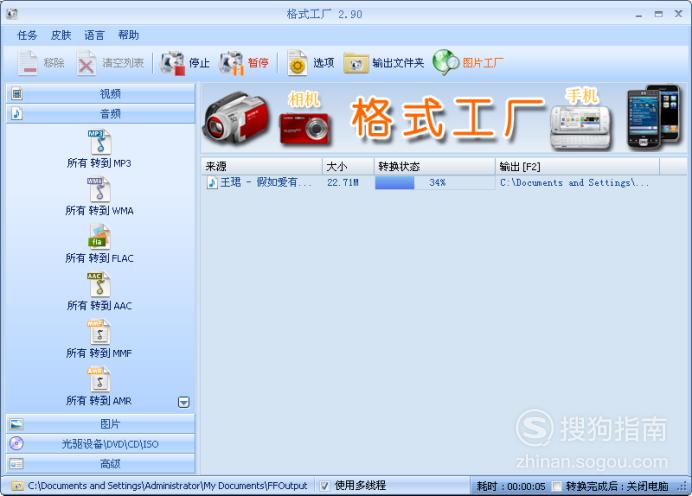692x496 pixels.
Task: Click the resize grip in the status bar corner
Action: [x=684, y=487]
